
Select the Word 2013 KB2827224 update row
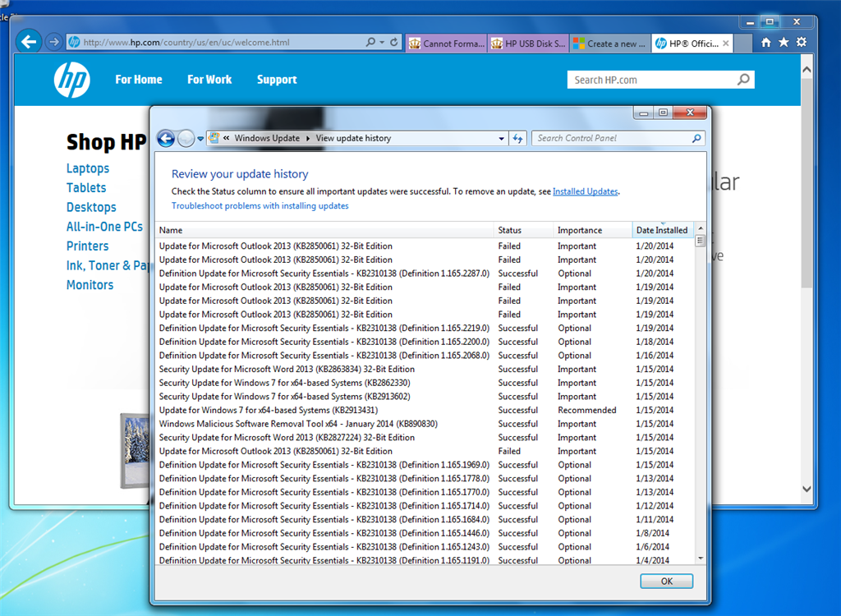[x=425, y=437]
